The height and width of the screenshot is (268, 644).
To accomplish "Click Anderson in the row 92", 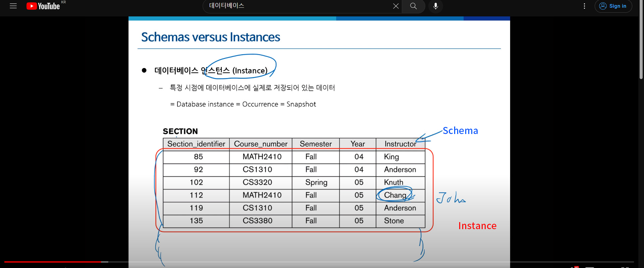I will pos(400,170).
